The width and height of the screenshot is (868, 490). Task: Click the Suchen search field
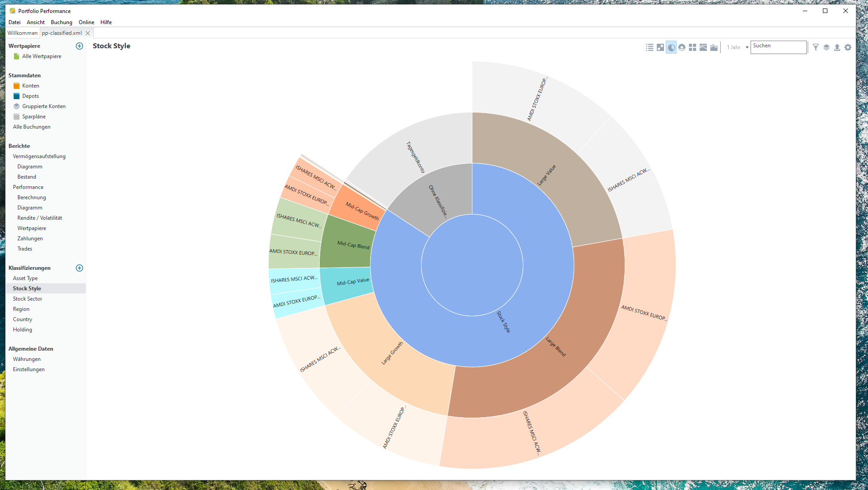pyautogui.click(x=779, y=47)
